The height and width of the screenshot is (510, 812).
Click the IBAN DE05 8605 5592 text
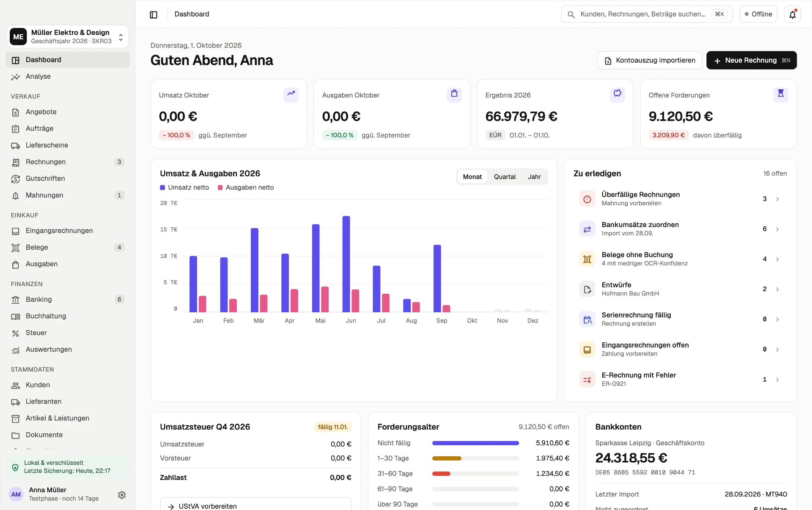pyautogui.click(x=645, y=472)
